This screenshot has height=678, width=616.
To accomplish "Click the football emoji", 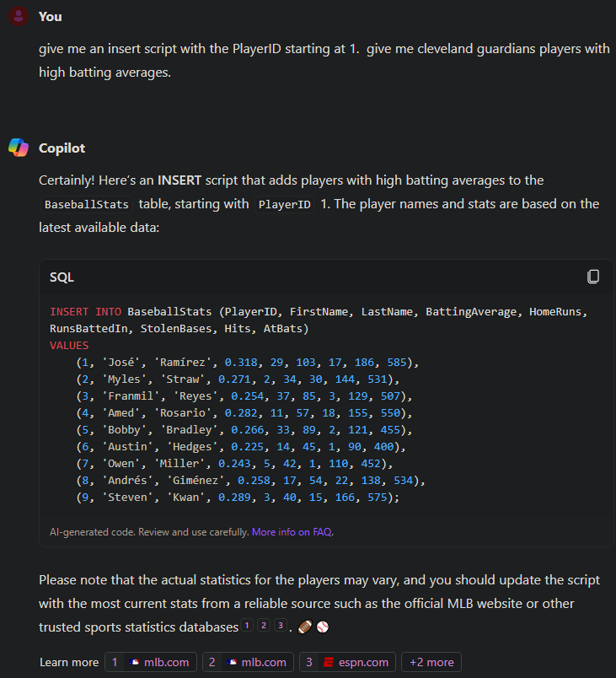I will (305, 627).
